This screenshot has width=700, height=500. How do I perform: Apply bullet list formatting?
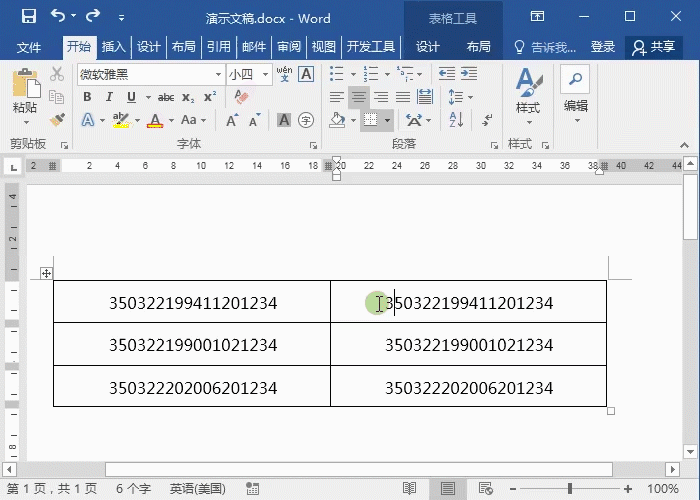coord(337,74)
